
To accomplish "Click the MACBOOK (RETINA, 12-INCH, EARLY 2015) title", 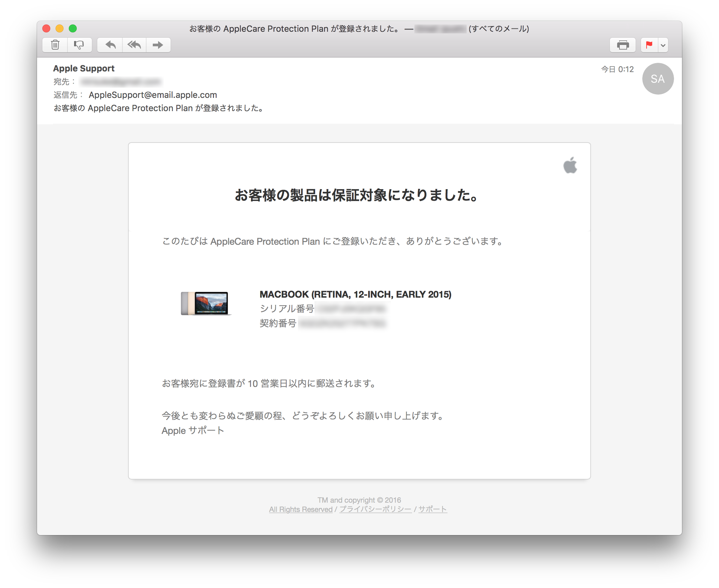I will click(355, 294).
